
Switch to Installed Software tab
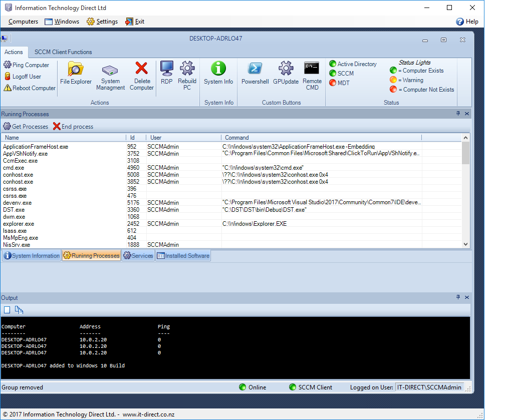[183, 256]
